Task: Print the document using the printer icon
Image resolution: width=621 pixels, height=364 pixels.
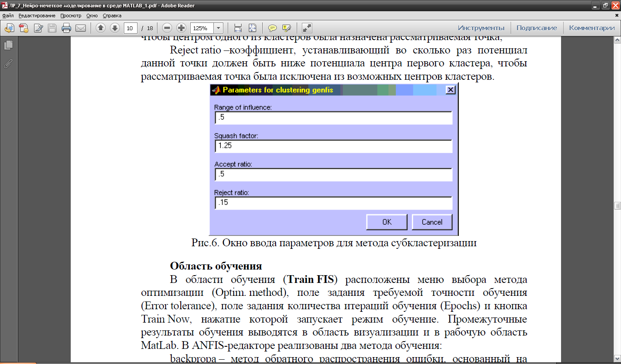Action: pos(66,28)
